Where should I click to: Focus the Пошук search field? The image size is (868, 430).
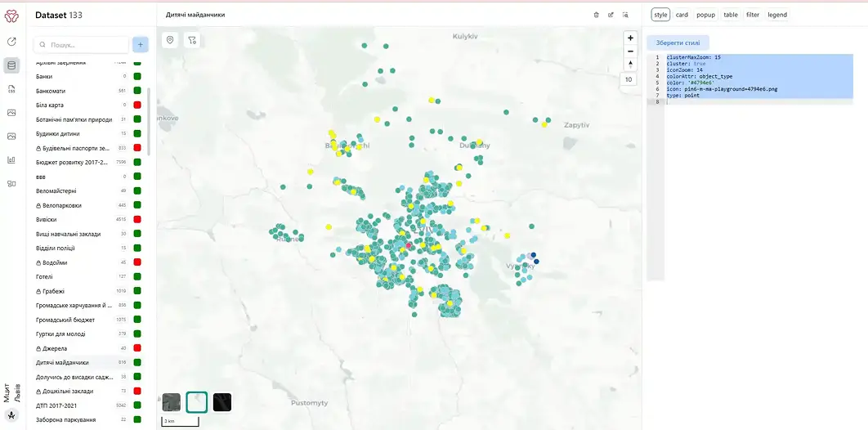point(82,45)
